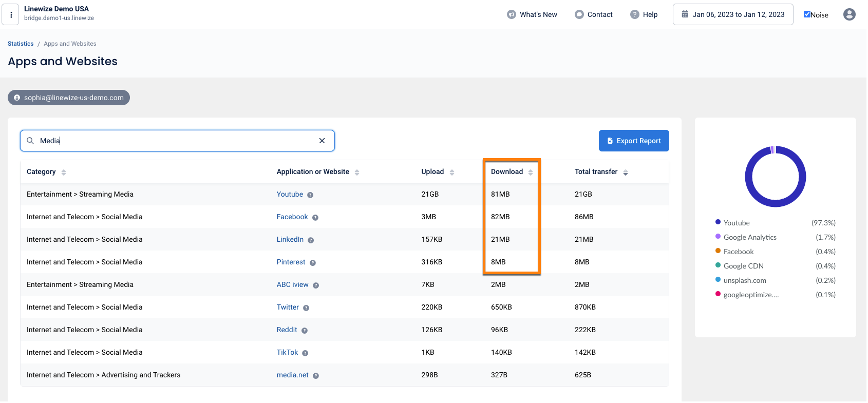Sort by Category column arrows
Viewport: 868px width, 403px height.
[64, 172]
